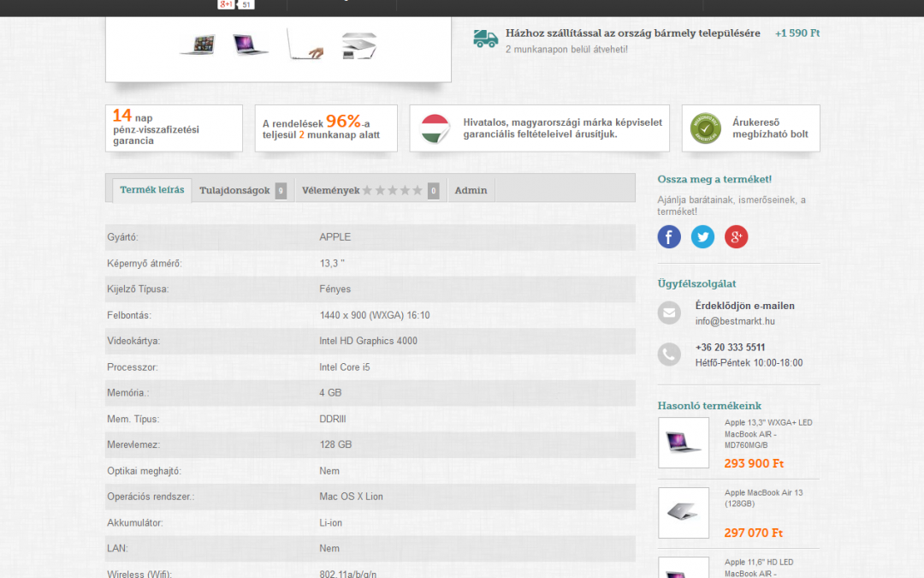Click the 96% orders fulfilled info box

pyautogui.click(x=326, y=128)
